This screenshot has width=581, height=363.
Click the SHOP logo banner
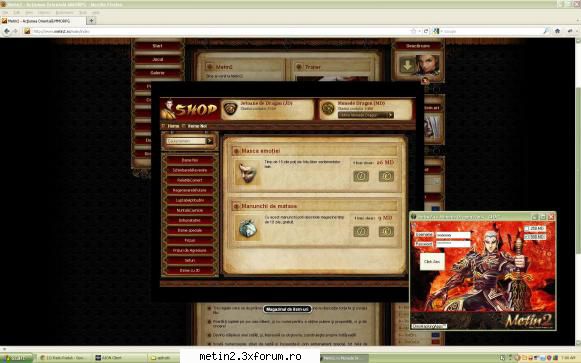[x=189, y=109]
